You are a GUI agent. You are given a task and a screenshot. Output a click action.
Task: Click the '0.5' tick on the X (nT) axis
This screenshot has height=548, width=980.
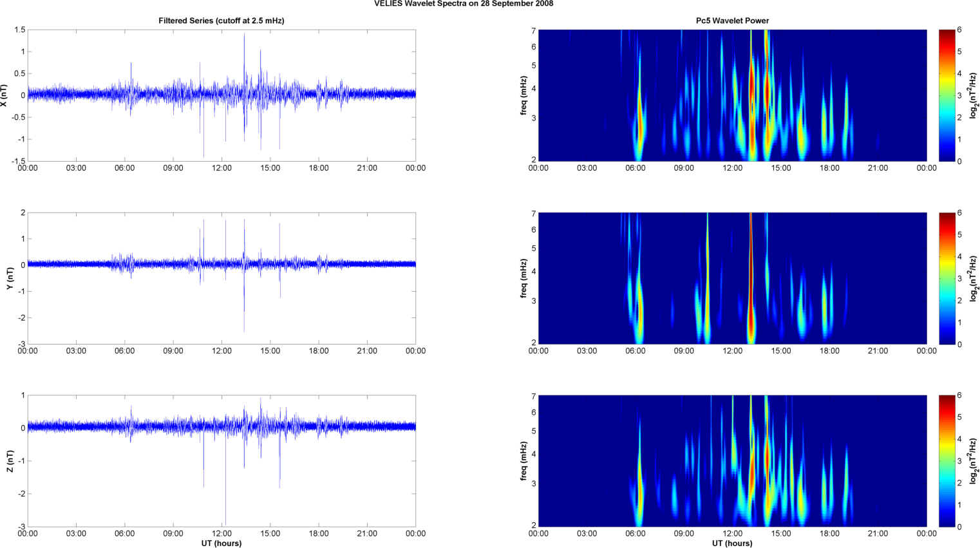coord(19,73)
